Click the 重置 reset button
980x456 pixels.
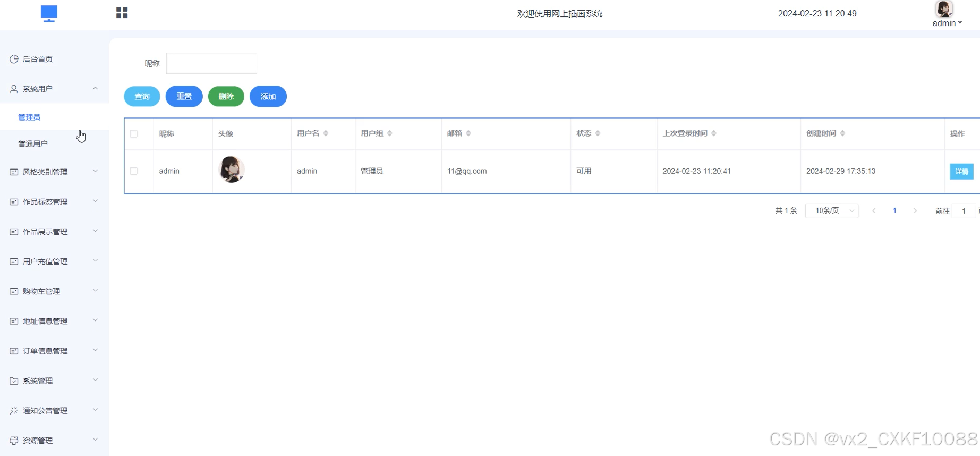click(x=184, y=96)
